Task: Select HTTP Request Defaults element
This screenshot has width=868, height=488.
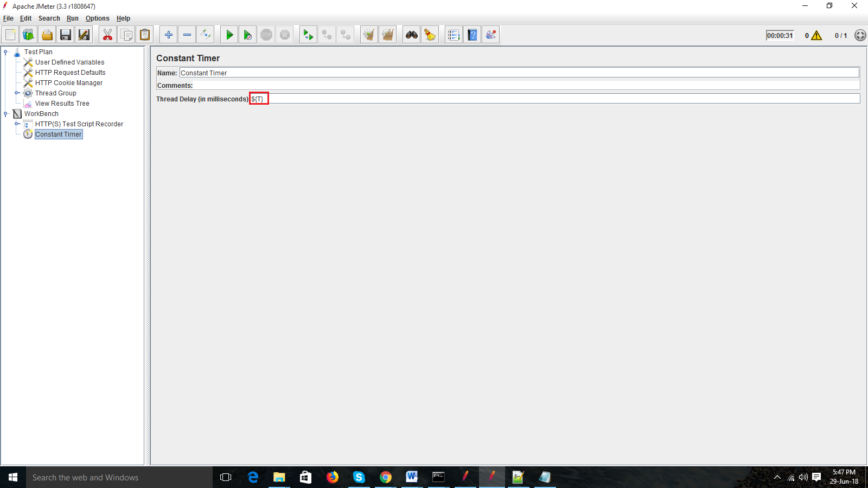Action: tap(71, 73)
